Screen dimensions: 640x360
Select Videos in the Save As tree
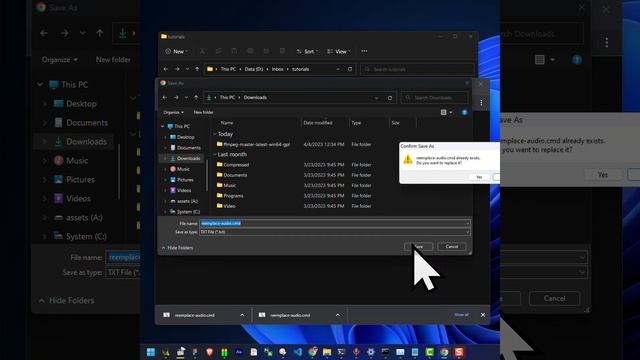coord(180,190)
